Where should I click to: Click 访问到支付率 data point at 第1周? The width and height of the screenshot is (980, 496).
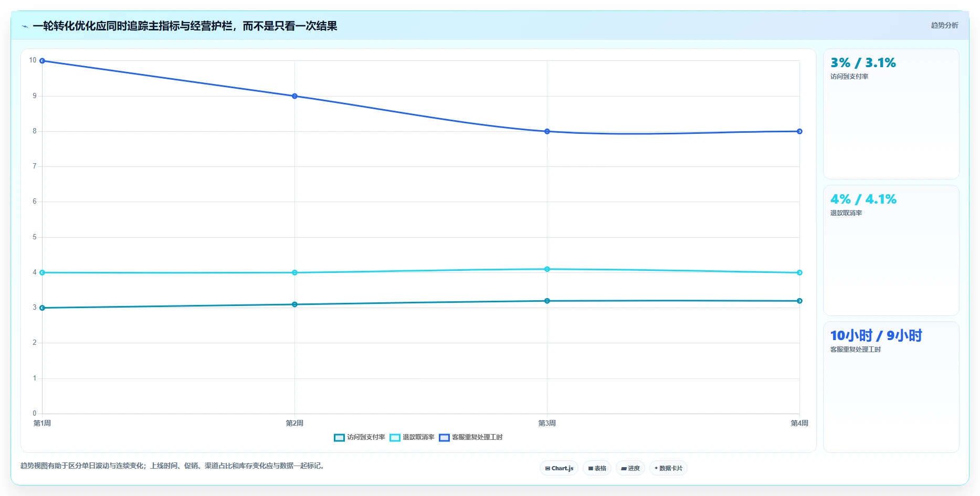43,308
